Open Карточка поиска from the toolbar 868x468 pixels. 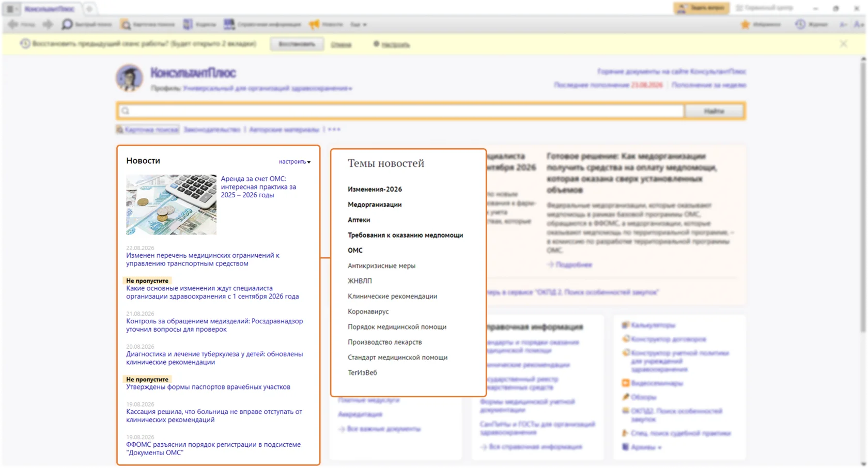coord(148,24)
